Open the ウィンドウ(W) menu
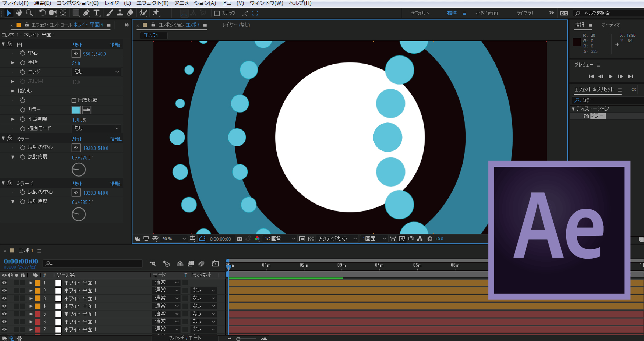This screenshot has width=644, height=341. 266,3
